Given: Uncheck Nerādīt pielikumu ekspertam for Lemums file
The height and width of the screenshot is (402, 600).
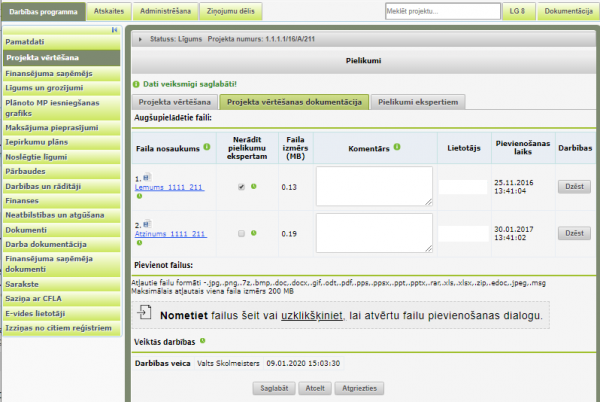Looking at the screenshot, I should (x=241, y=187).
